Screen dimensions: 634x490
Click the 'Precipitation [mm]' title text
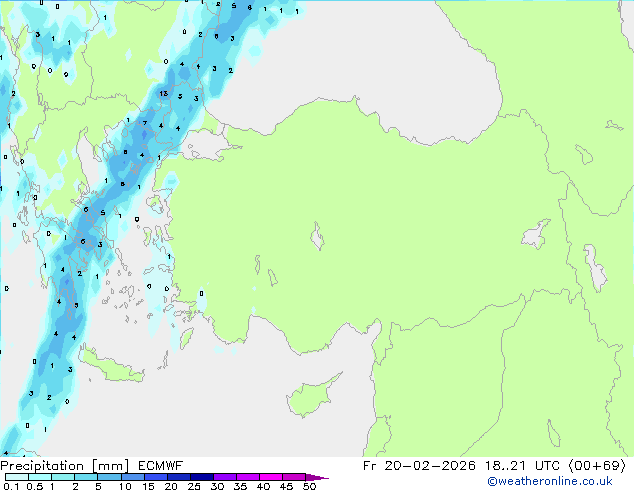[x=65, y=466]
